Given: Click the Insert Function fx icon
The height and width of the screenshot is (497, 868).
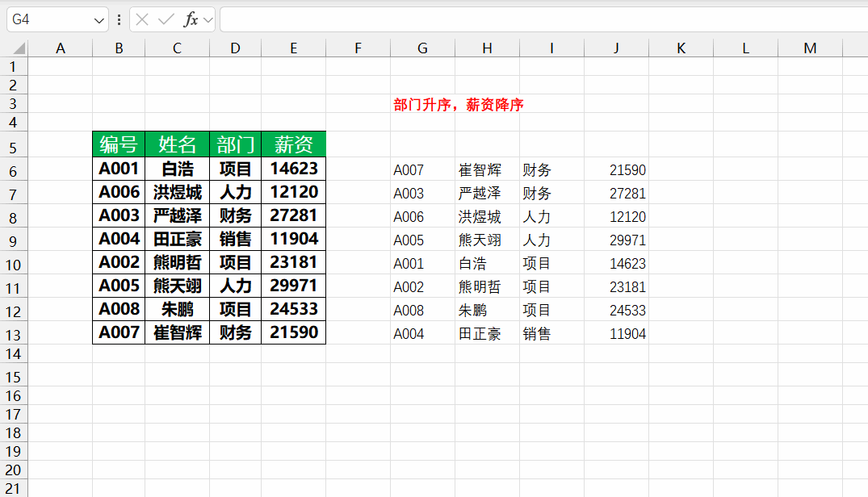Looking at the screenshot, I should [191, 20].
